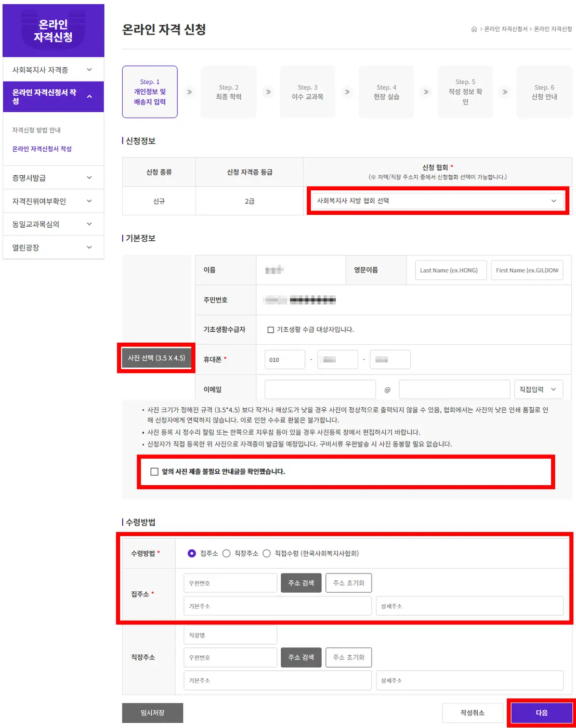Select 직접수령 (한국사회복지사협회) radio button
Screen dimensions: 576x728
click(267, 553)
